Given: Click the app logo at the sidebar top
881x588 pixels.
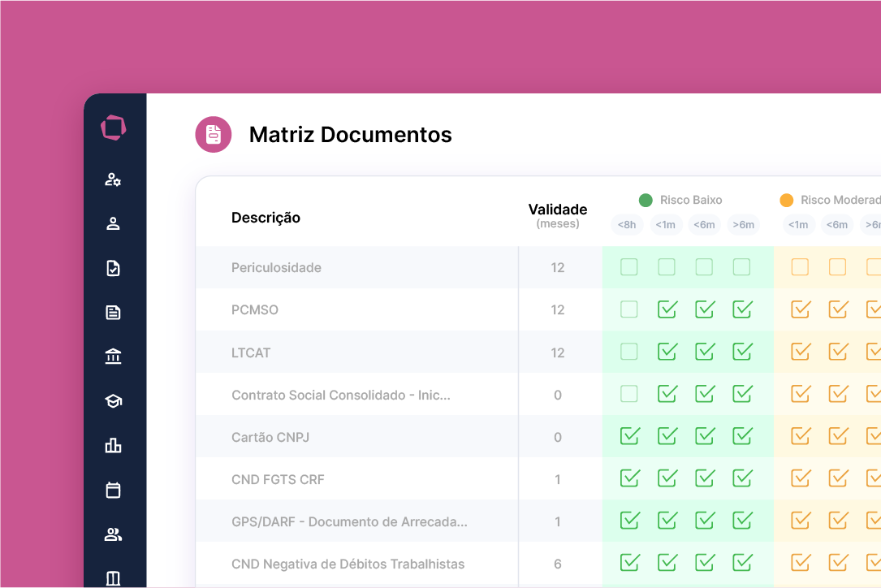Looking at the screenshot, I should click(114, 128).
